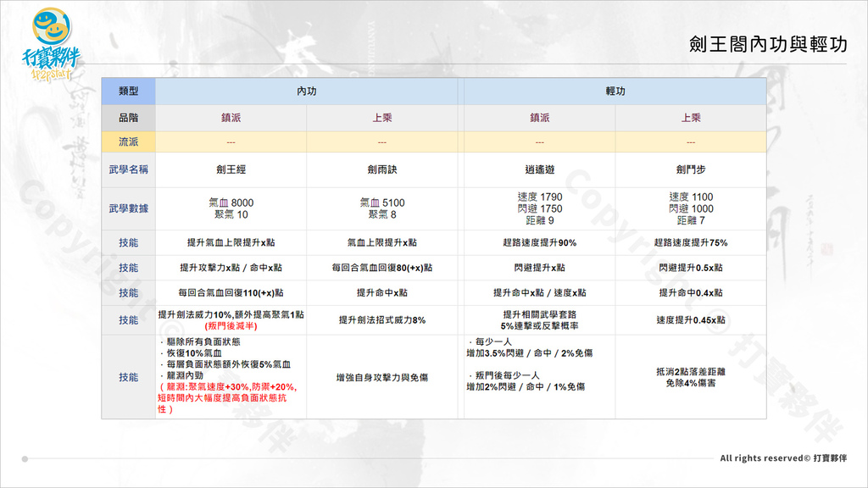Select 提升命中0.4x點 cell

click(x=691, y=292)
